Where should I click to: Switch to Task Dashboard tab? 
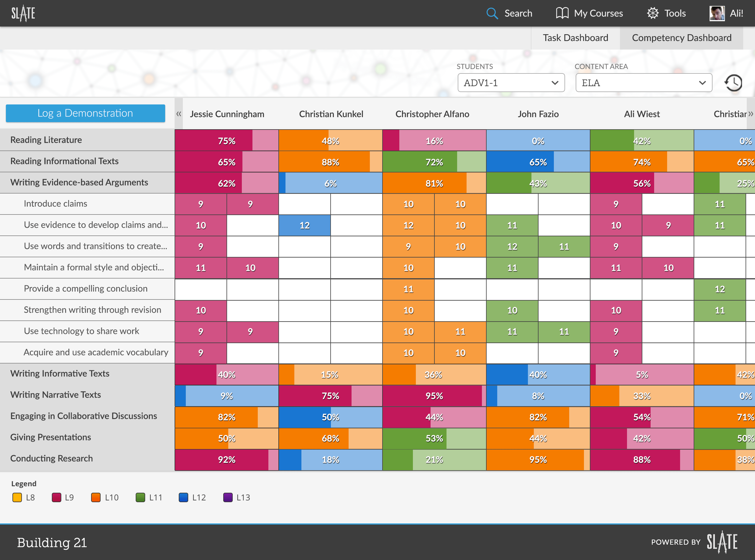[x=575, y=38]
